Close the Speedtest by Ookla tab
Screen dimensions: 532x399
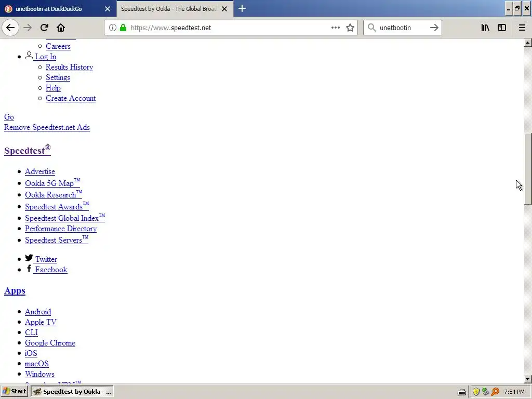[224, 9]
